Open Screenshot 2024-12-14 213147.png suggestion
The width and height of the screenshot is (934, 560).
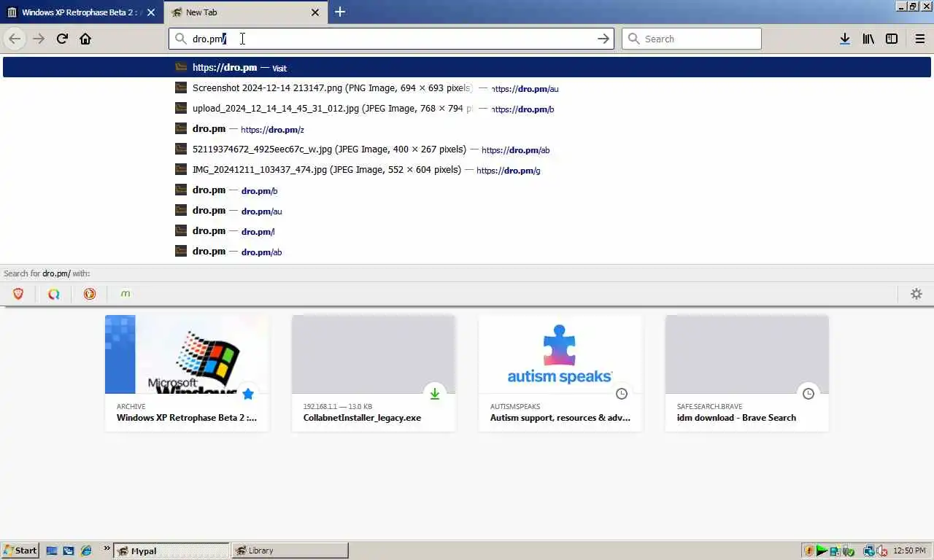coord(467,88)
